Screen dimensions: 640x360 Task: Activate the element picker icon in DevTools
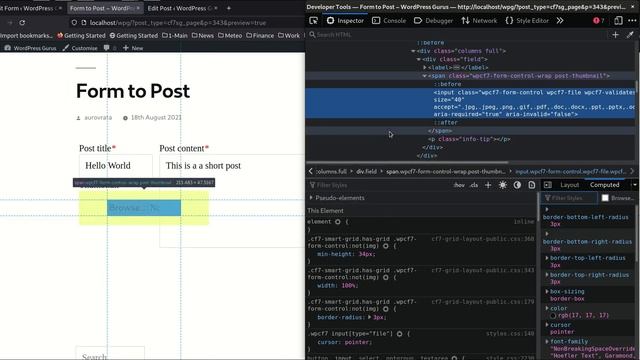click(313, 20)
